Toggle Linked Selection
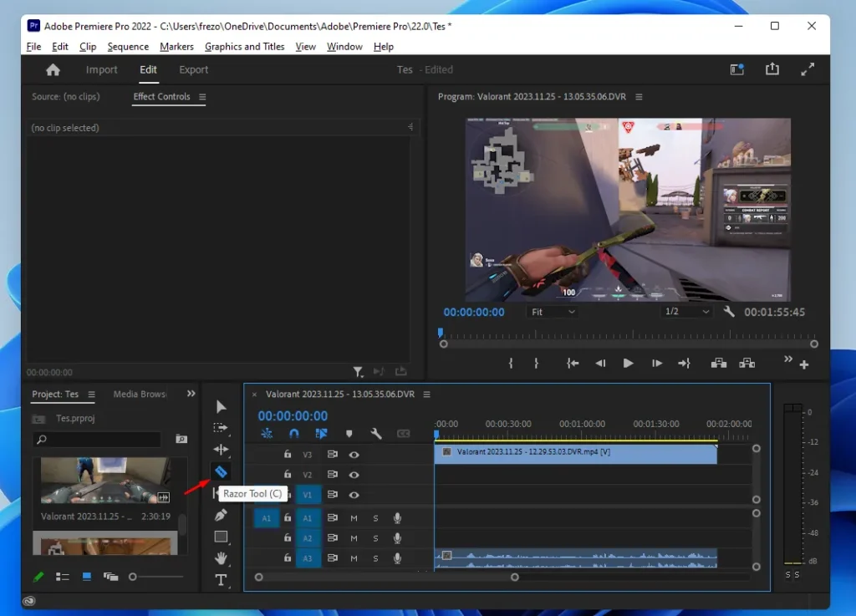This screenshot has width=856, height=616. click(x=321, y=434)
